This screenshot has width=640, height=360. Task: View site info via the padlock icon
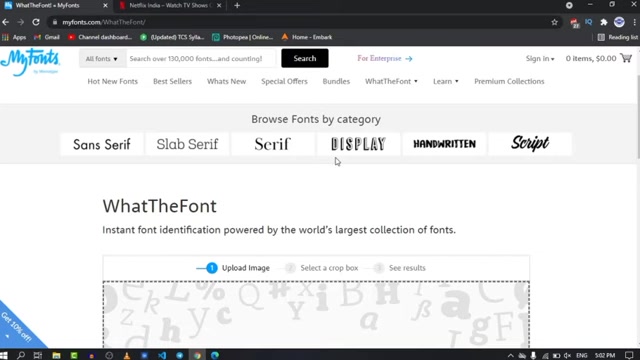click(55, 22)
